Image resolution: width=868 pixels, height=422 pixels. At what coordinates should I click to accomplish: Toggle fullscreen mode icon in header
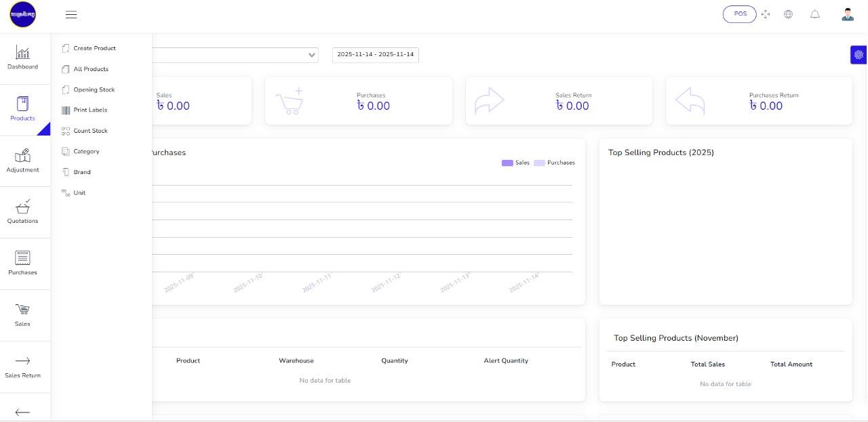(766, 14)
